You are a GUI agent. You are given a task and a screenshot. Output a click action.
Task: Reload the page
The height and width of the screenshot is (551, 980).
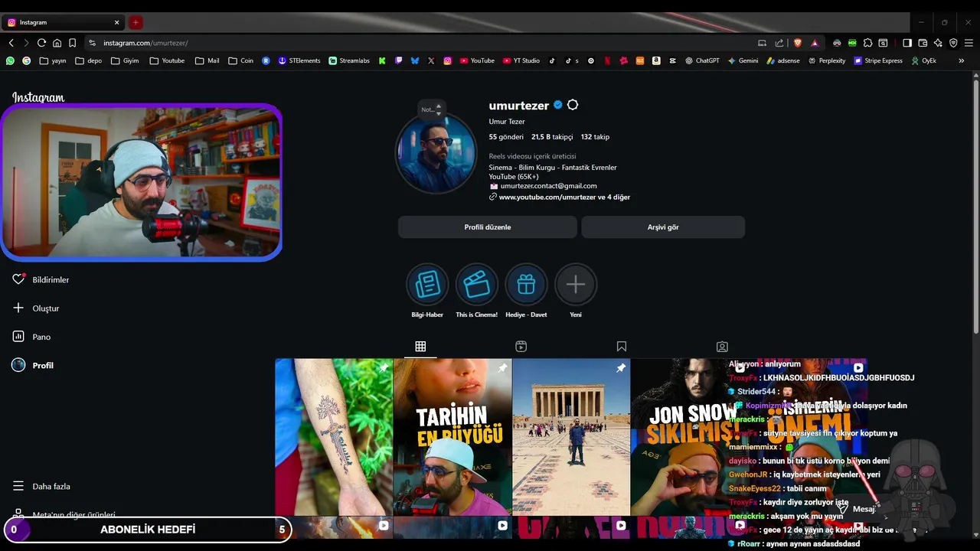(41, 43)
